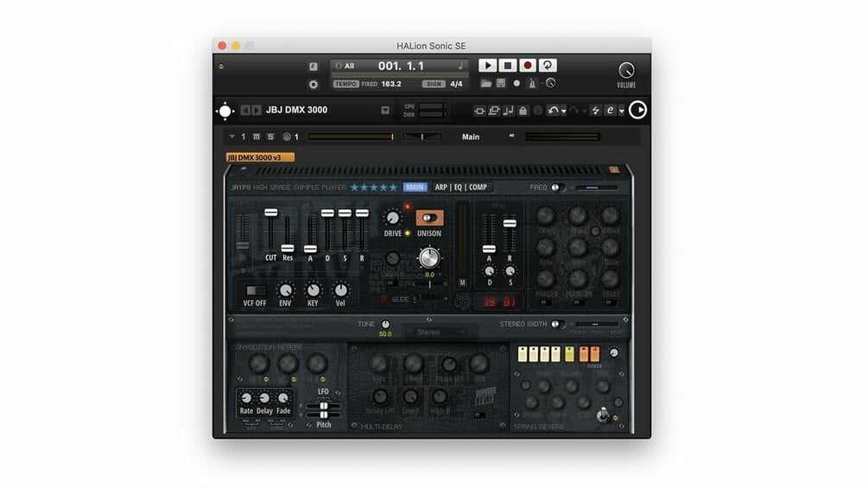
Task: Click the 'e' editor icon
Action: 610,111
